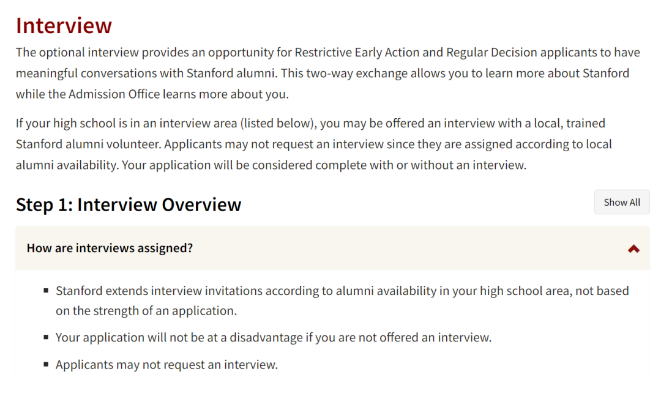The height and width of the screenshot is (407, 664).
Task: Click the text 'on the strength of an application'
Action: coord(146,310)
